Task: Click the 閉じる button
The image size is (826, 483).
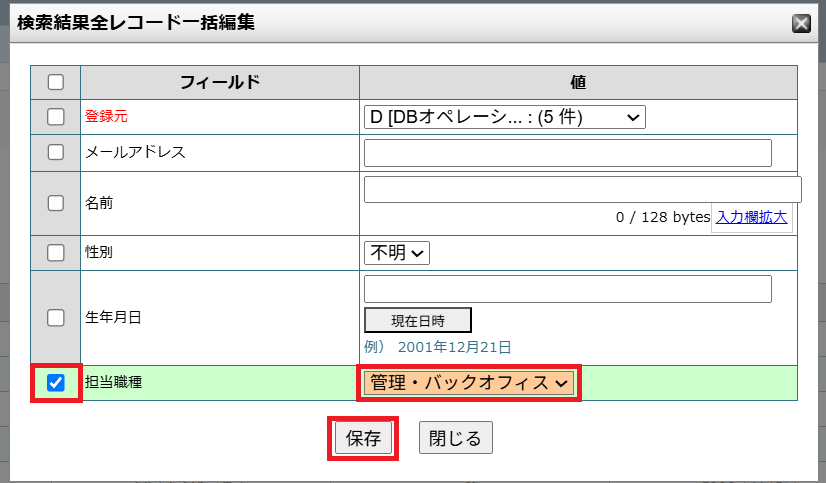Action: point(455,438)
